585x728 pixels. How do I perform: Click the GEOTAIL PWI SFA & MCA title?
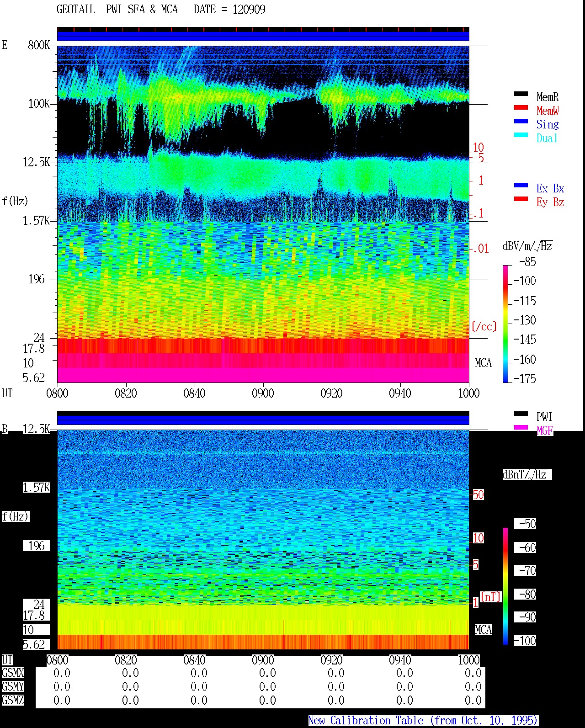[117, 9]
